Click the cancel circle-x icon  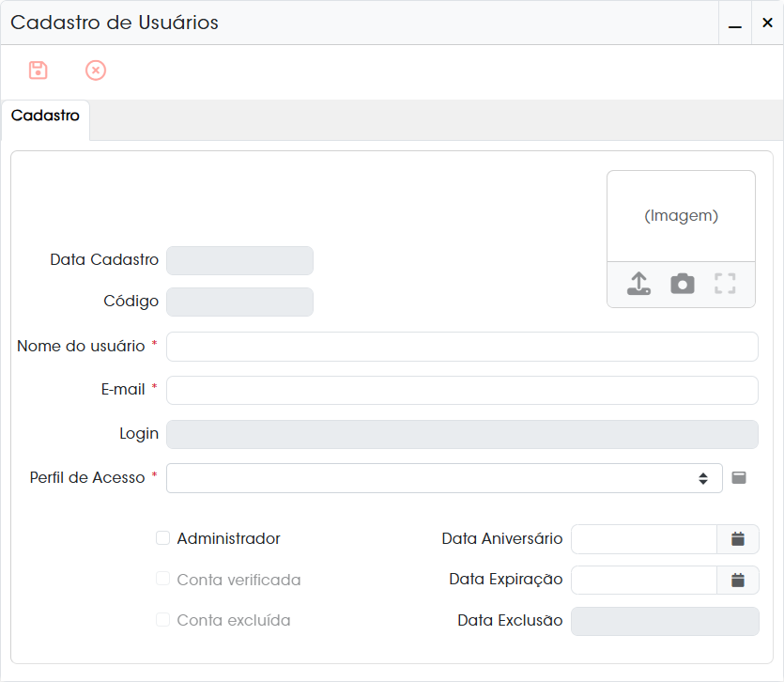[96, 70]
